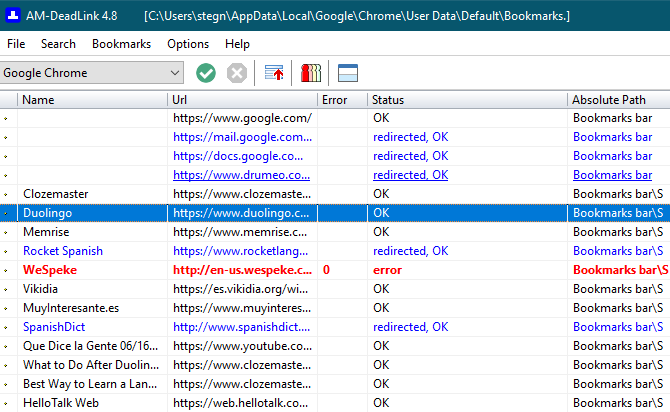The height and width of the screenshot is (412, 670).
Task: Click the sort with red arrow icon
Action: (273, 73)
